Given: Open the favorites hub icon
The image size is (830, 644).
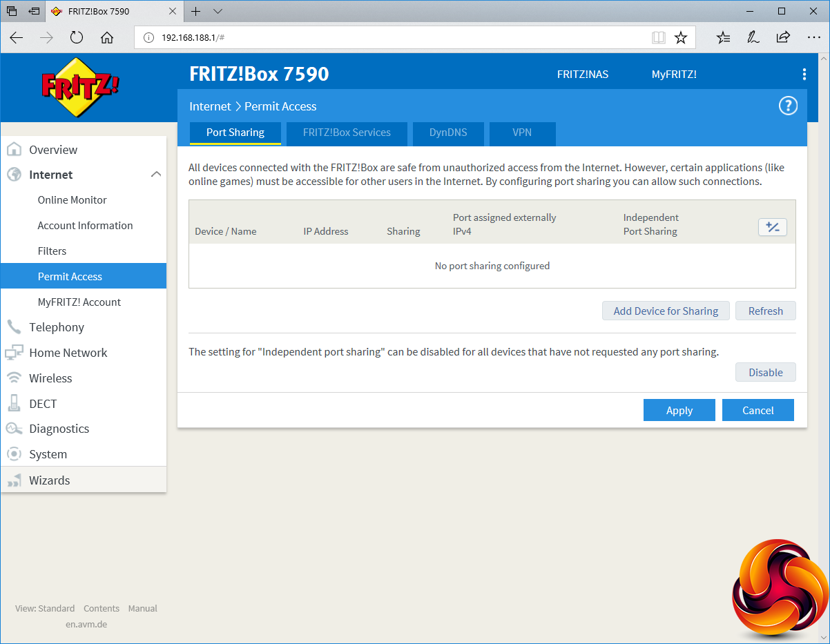Looking at the screenshot, I should [724, 38].
